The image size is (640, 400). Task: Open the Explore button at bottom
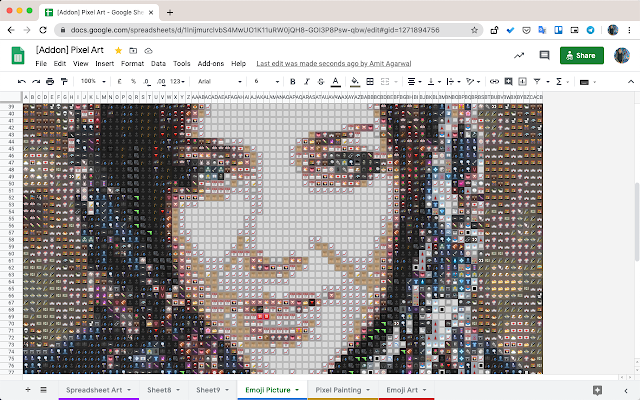pyautogui.click(x=597, y=390)
